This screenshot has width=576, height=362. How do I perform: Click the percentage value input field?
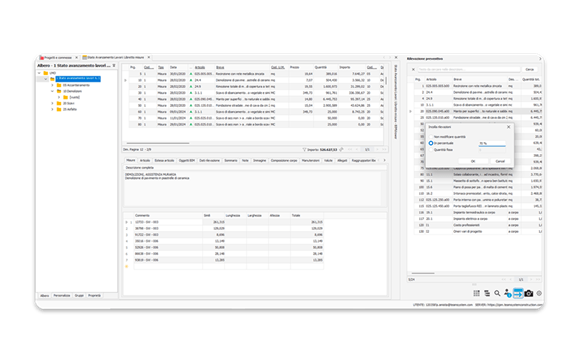[492, 143]
